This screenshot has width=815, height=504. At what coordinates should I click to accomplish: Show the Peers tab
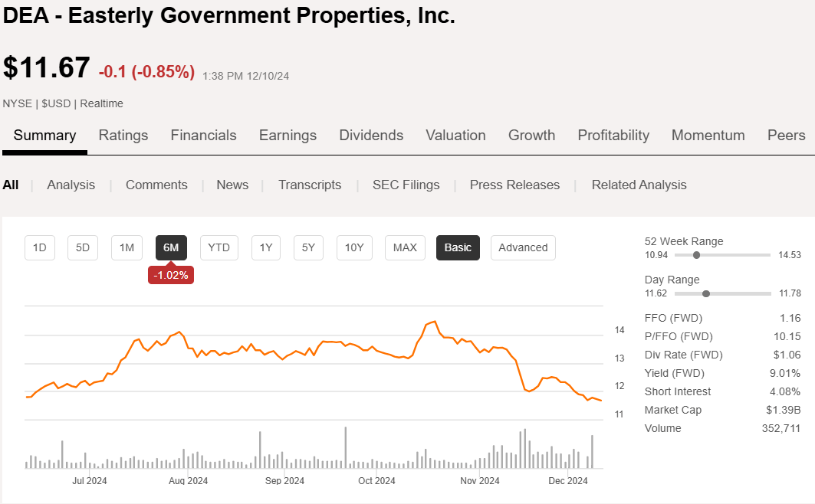786,136
